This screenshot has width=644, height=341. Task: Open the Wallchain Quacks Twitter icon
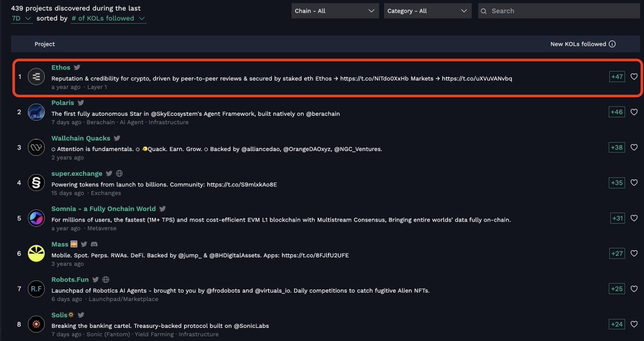tap(116, 139)
